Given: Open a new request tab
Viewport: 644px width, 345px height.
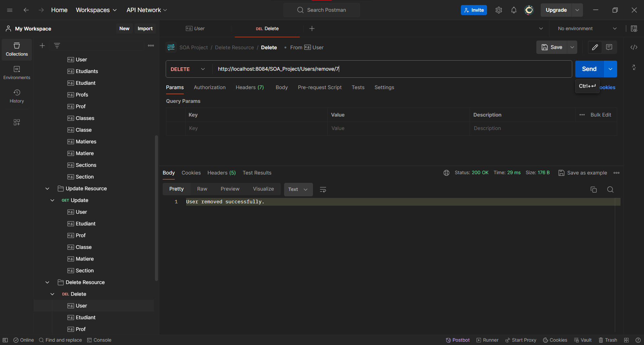Looking at the screenshot, I should (x=312, y=28).
